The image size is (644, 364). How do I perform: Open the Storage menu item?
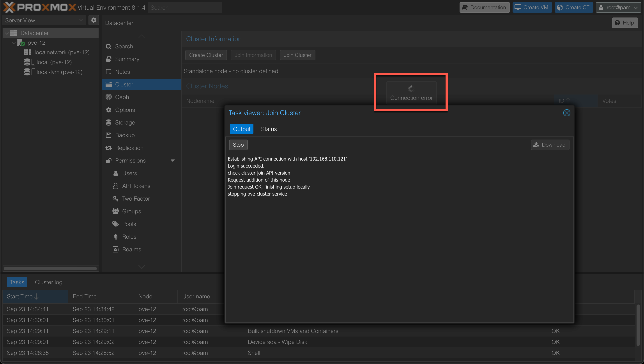(x=141, y=122)
